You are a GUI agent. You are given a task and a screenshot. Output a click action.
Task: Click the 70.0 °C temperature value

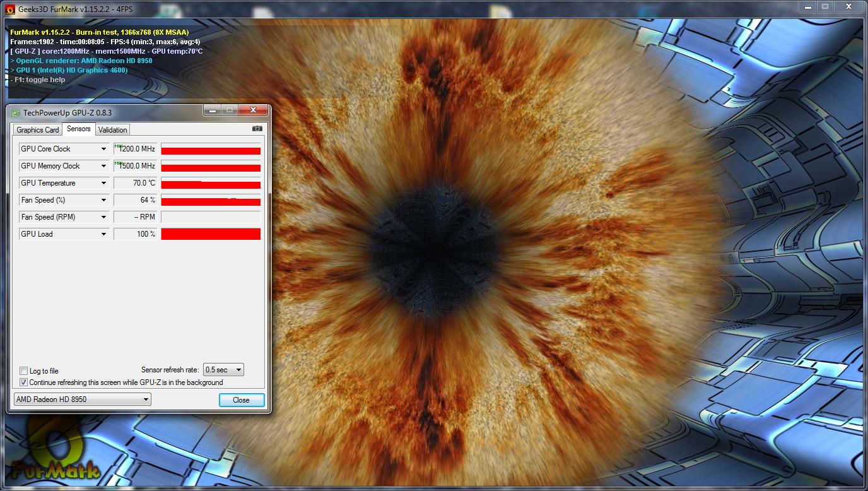click(135, 183)
